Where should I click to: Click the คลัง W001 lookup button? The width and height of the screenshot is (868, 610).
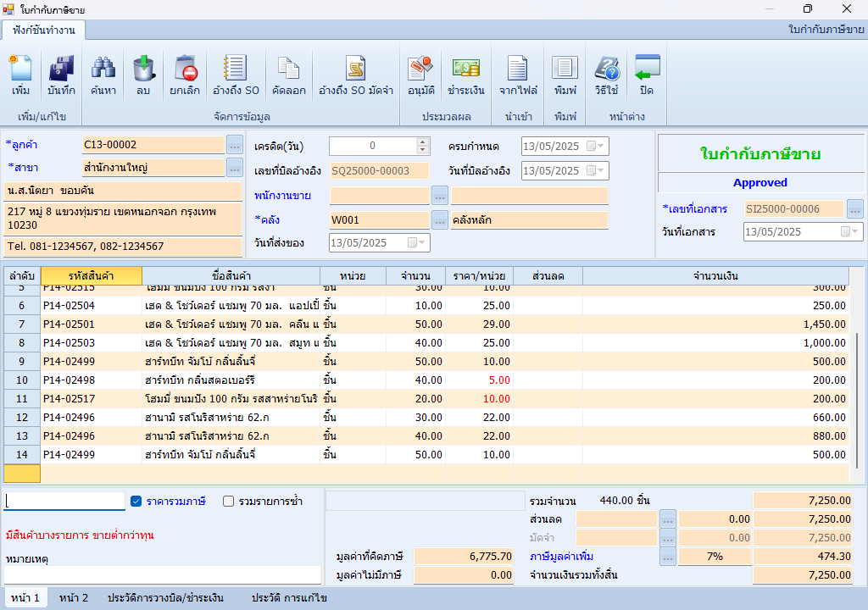(x=439, y=220)
